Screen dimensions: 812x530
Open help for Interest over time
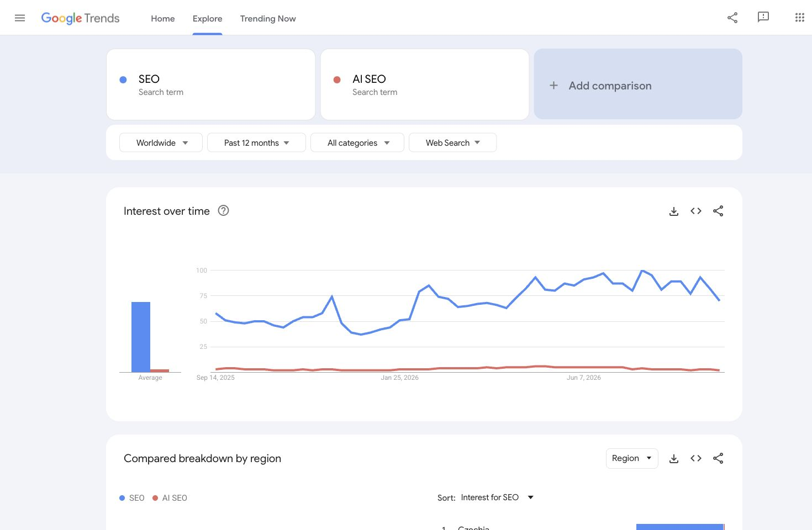point(223,210)
